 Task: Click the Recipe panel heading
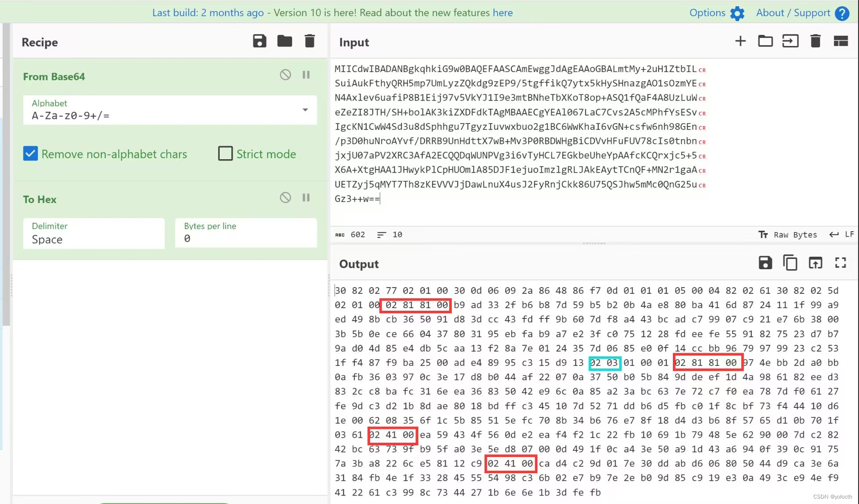(40, 42)
